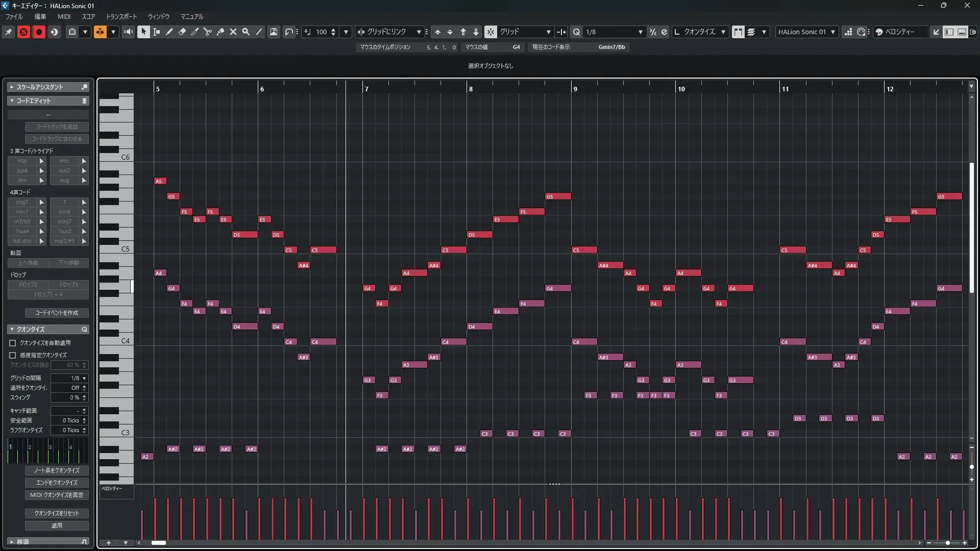980x551 pixels.
Task: Select the Erase tool
Action: [182, 32]
